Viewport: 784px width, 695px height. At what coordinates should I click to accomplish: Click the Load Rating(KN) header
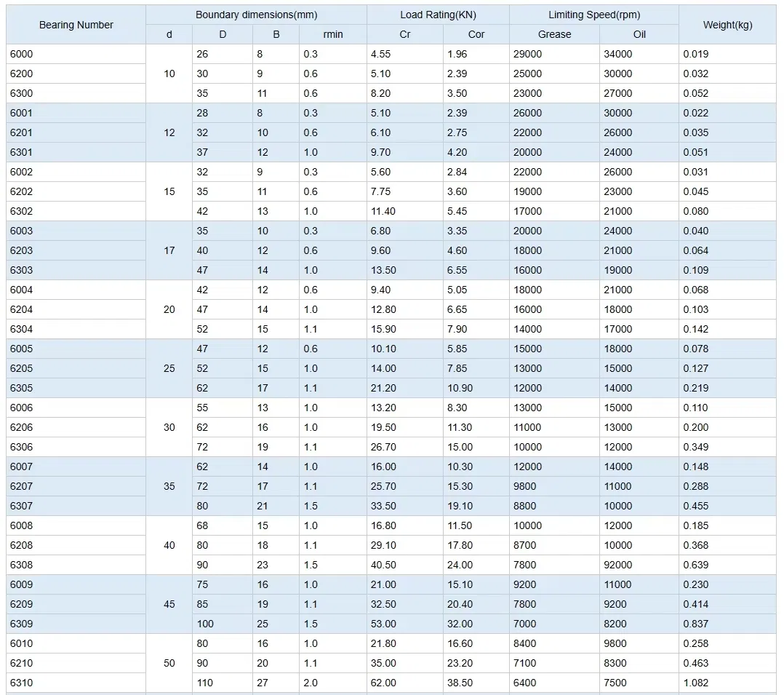438,15
